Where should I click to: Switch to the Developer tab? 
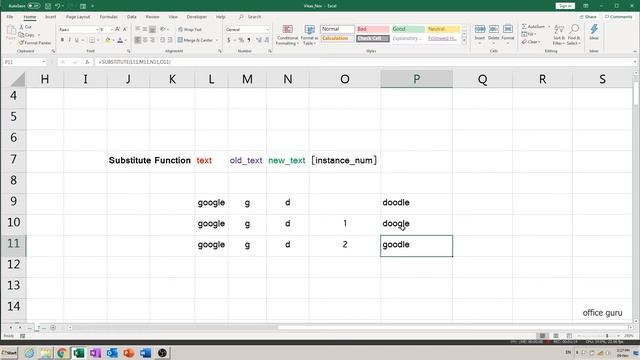point(197,17)
